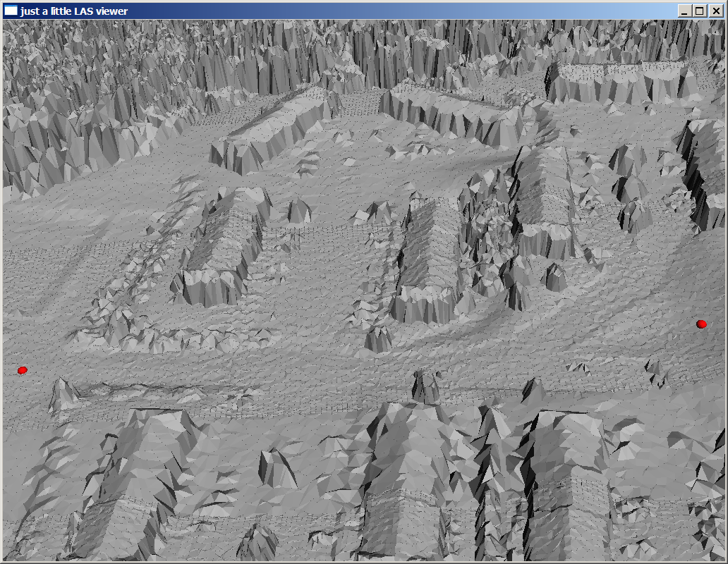This screenshot has width=728, height=564.
Task: Click the red marker near the left edge
Action: pyautogui.click(x=22, y=370)
